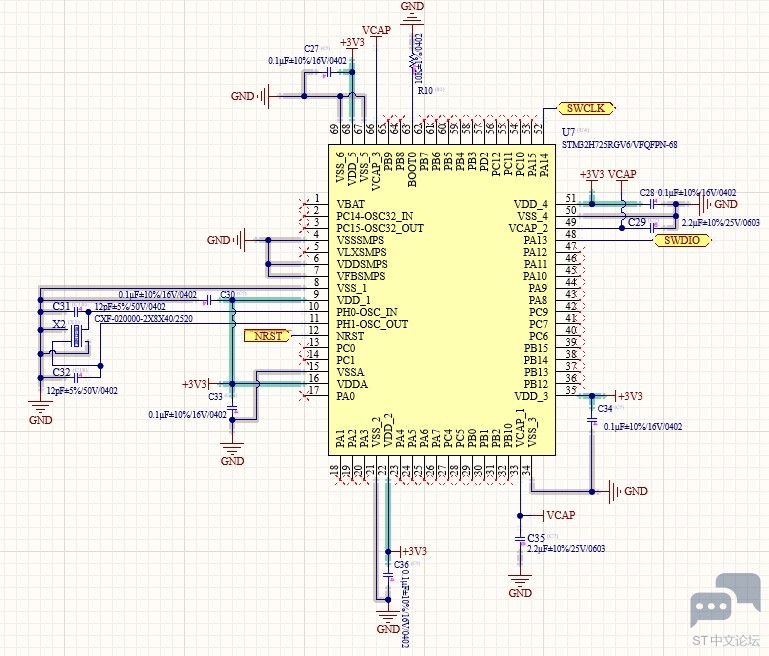Click the VCAP_2 pin name
The height and width of the screenshot is (656, 769).
click(x=528, y=228)
